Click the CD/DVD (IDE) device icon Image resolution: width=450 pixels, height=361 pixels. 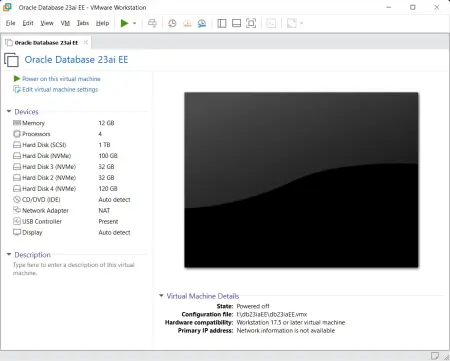coord(17,199)
